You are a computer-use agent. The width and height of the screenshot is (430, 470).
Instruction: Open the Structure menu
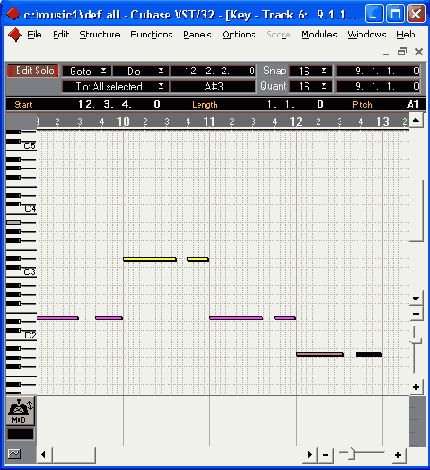pyautogui.click(x=100, y=34)
